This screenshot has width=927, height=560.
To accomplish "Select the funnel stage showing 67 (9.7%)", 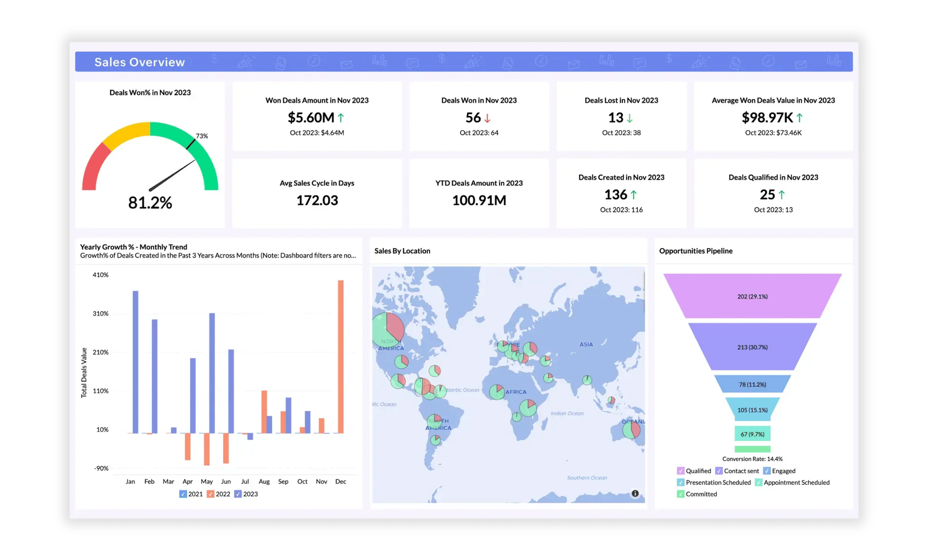I will point(752,434).
